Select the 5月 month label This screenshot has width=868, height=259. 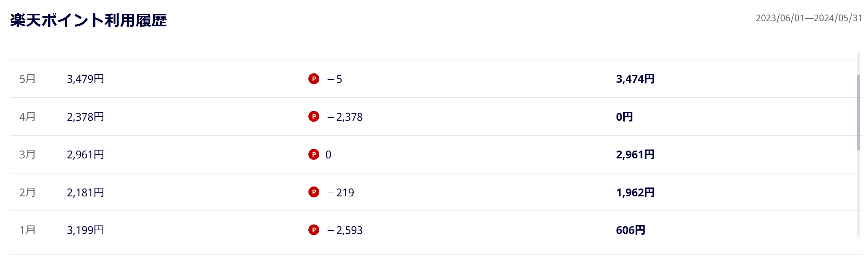click(27, 79)
